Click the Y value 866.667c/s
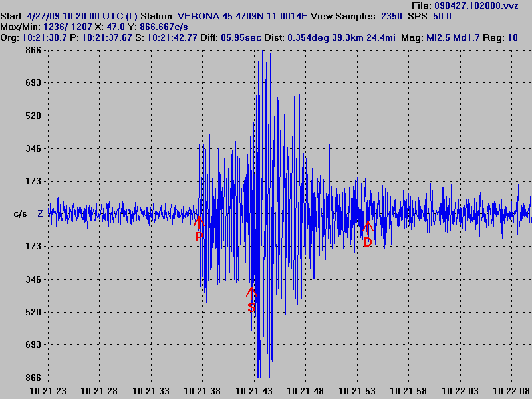Image resolution: width=532 pixels, height=399 pixels. point(164,27)
